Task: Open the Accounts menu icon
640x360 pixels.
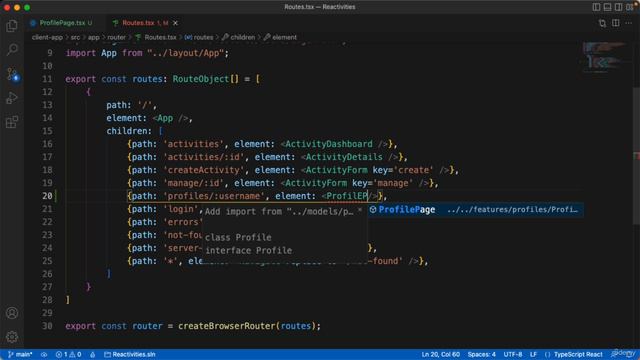Action: pyautogui.click(x=12, y=313)
